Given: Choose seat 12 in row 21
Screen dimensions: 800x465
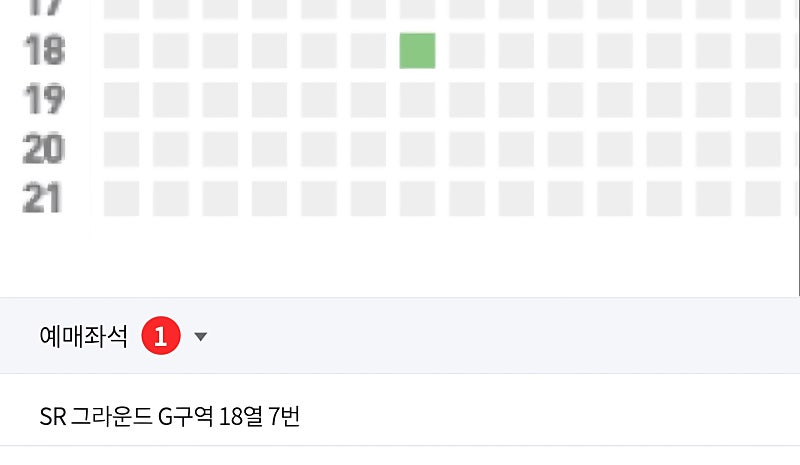Looking at the screenshot, I should (663, 197).
